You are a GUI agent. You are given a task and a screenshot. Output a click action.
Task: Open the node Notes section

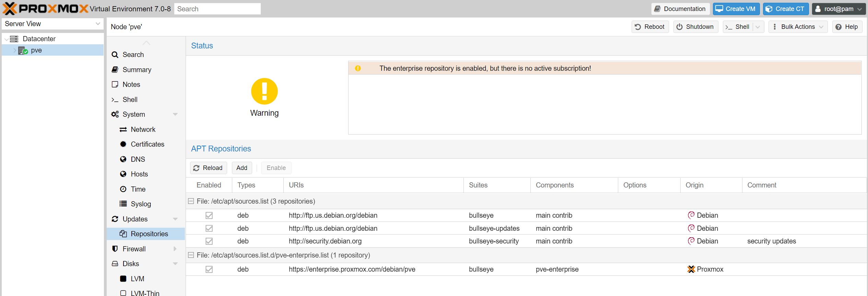click(131, 84)
